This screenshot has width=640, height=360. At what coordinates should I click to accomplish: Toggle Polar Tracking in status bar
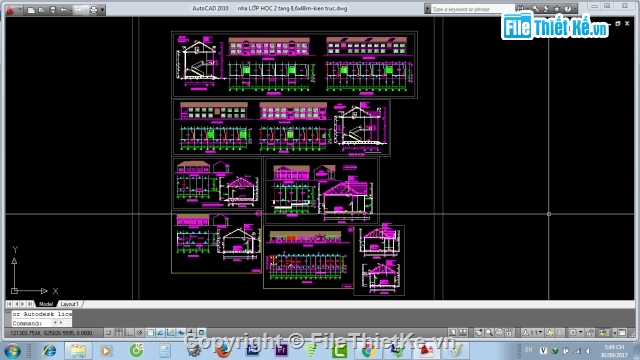pos(140,333)
